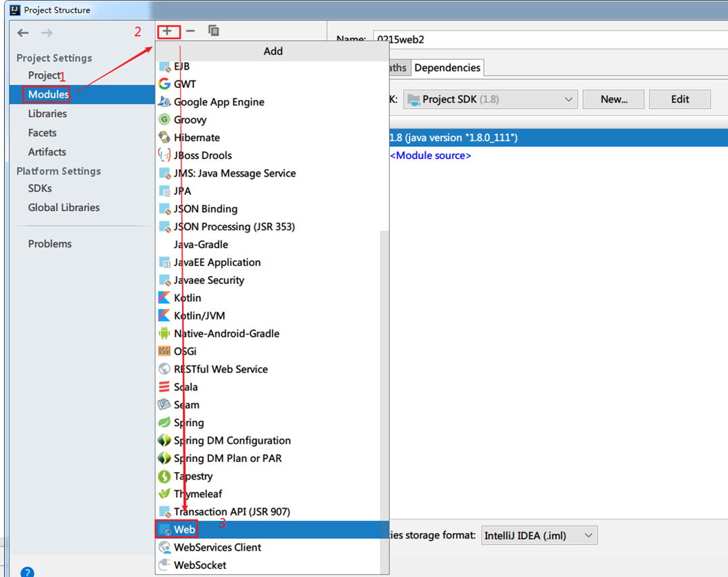
Task: Click the JPA icon
Action: pyautogui.click(x=164, y=191)
